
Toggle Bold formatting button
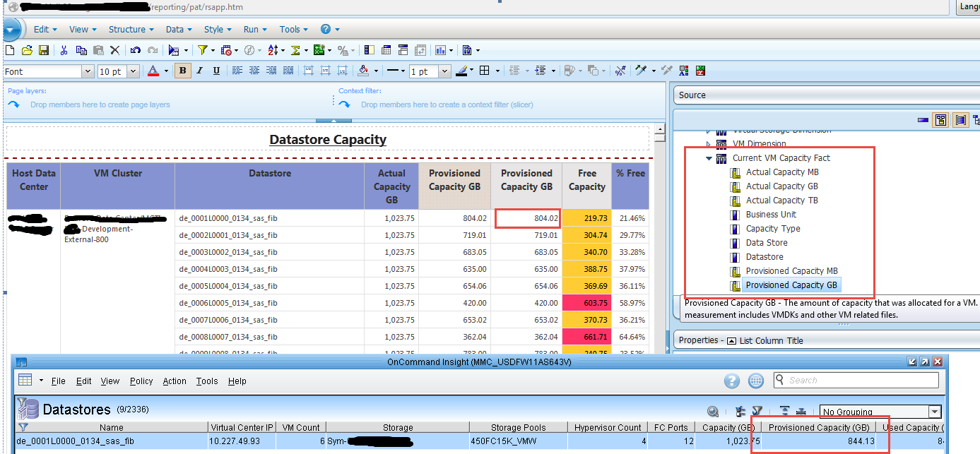click(183, 71)
